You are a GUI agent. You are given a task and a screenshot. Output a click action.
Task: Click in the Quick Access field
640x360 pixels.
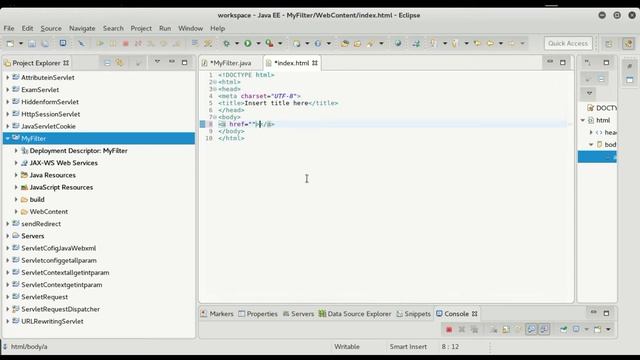point(568,43)
